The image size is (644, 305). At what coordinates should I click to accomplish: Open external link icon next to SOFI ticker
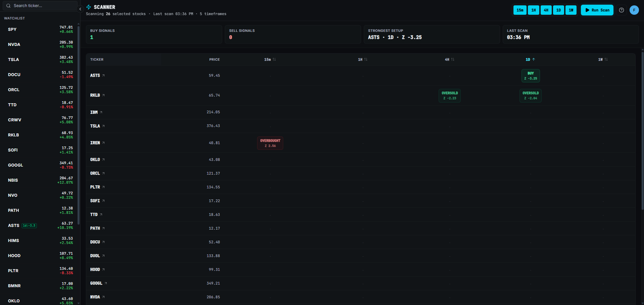103,201
